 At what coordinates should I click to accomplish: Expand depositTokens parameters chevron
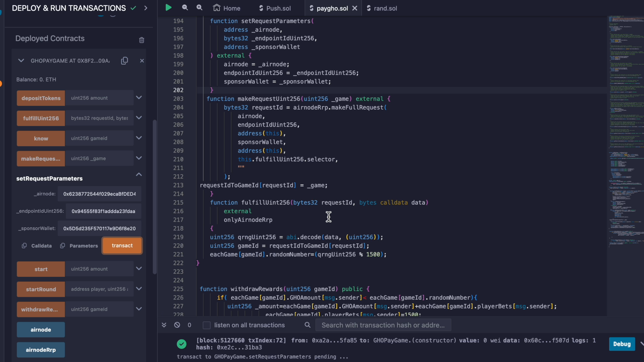click(139, 98)
